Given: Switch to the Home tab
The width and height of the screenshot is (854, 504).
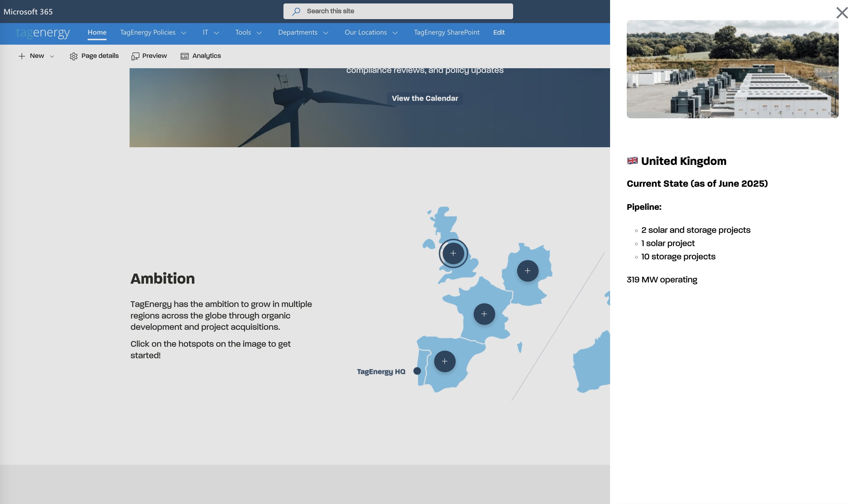Looking at the screenshot, I should [x=97, y=32].
